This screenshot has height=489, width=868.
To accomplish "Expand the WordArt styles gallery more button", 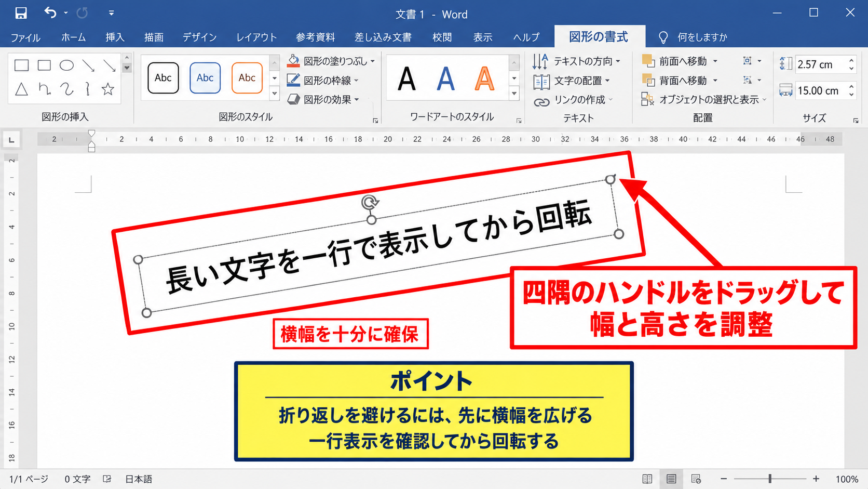I will (x=514, y=94).
